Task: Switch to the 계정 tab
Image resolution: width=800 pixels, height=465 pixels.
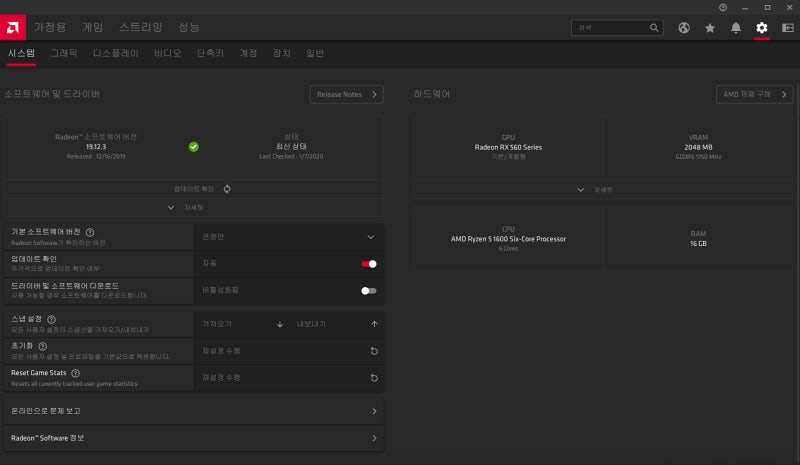Action: [x=248, y=53]
